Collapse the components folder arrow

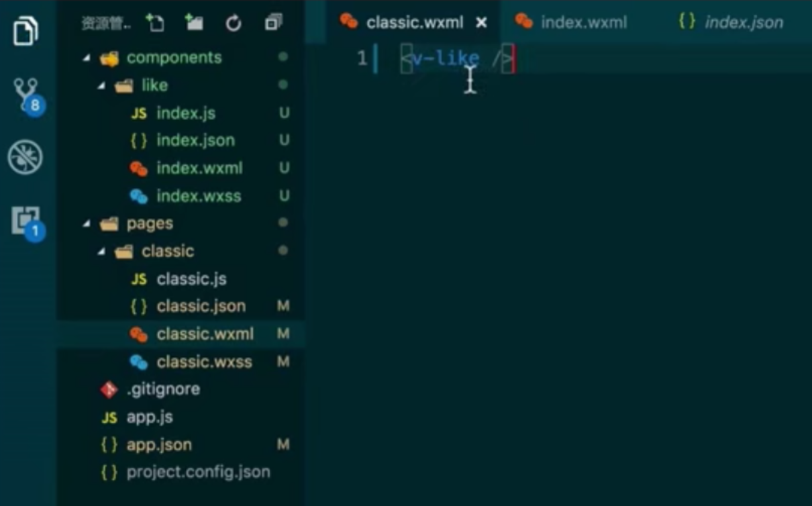87,58
